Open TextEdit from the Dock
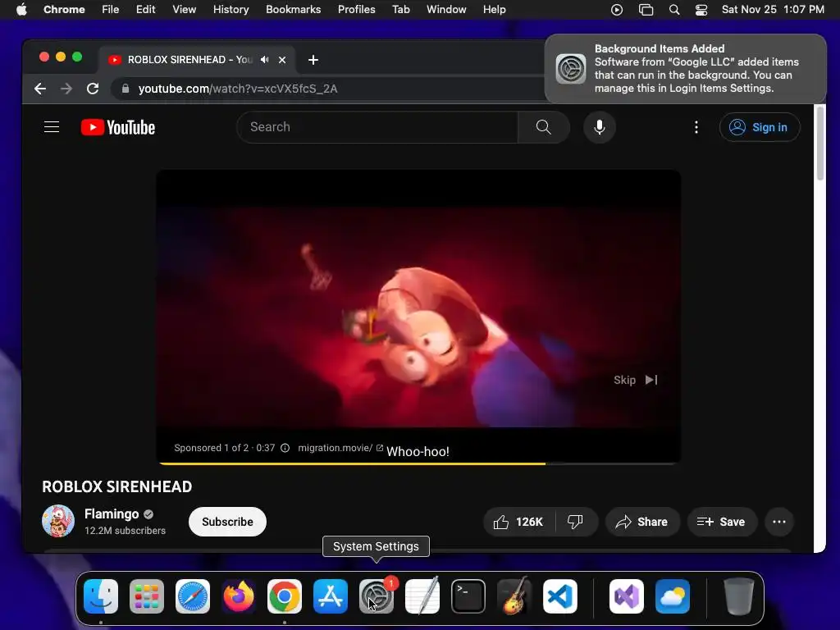This screenshot has height=630, width=840. click(422, 596)
